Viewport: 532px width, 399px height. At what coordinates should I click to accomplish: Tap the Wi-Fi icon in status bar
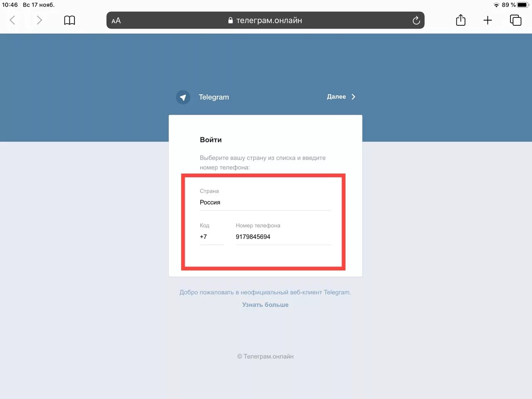(x=496, y=5)
